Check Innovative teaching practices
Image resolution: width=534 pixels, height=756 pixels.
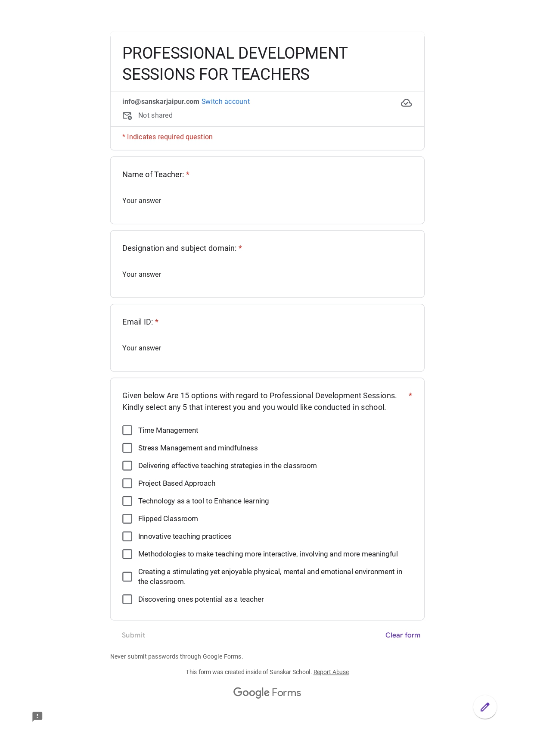coord(127,536)
